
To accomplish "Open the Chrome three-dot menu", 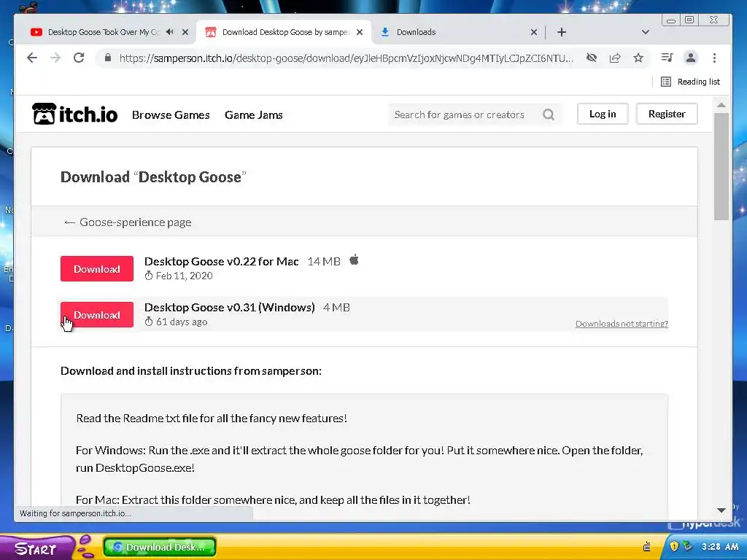I will pos(714,58).
